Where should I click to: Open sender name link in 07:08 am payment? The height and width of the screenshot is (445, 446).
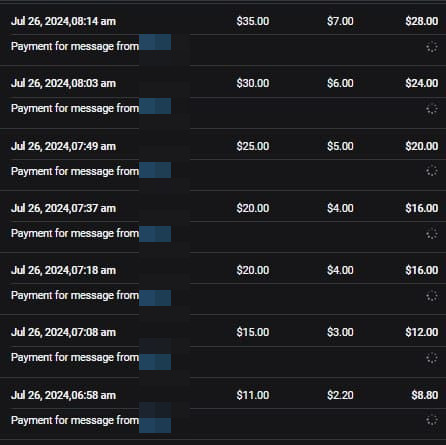pos(155,362)
